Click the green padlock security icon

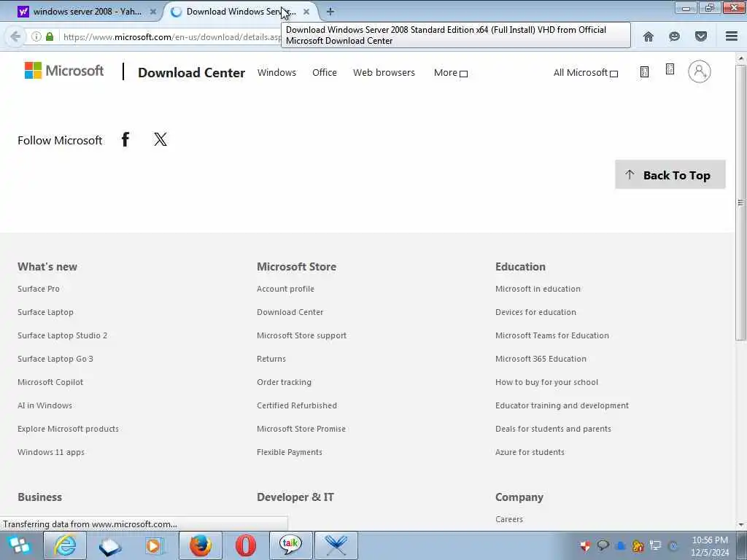point(50,36)
